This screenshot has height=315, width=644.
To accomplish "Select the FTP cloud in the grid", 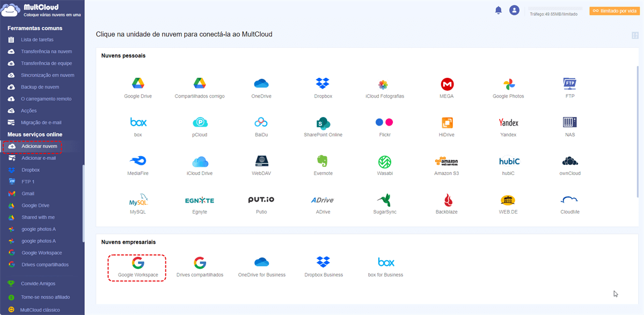I will 570,84.
